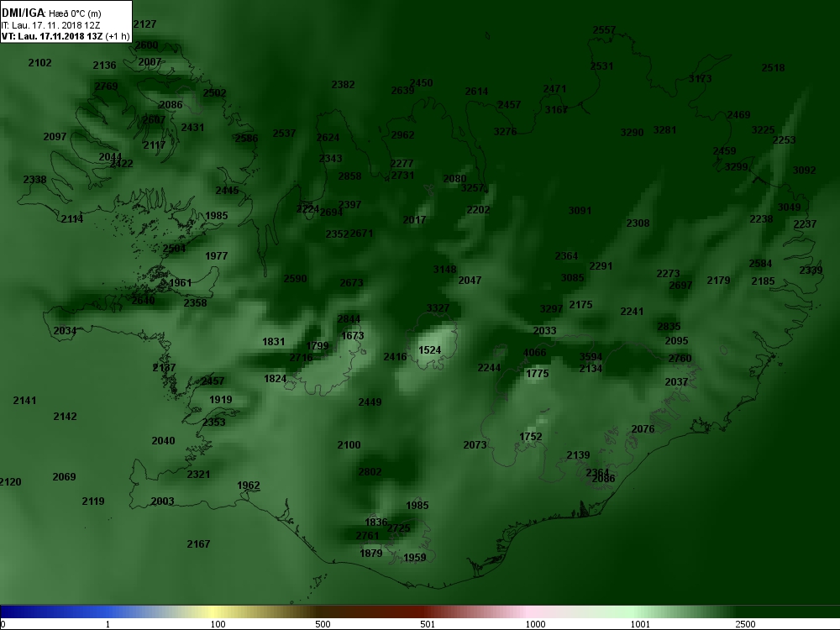Click the scale label 2500
Image resolution: width=840 pixels, height=630 pixels.
pos(745,624)
